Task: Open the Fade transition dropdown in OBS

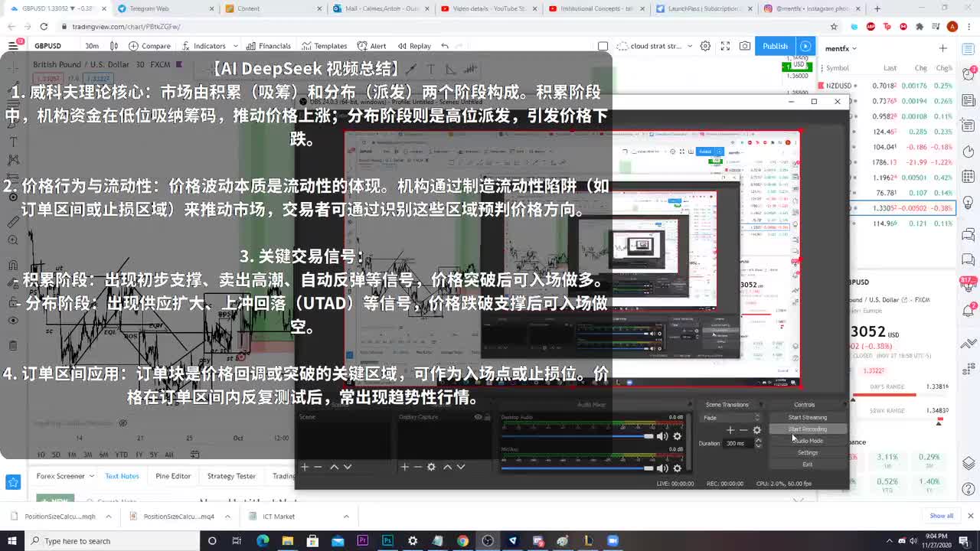Action: (731, 417)
